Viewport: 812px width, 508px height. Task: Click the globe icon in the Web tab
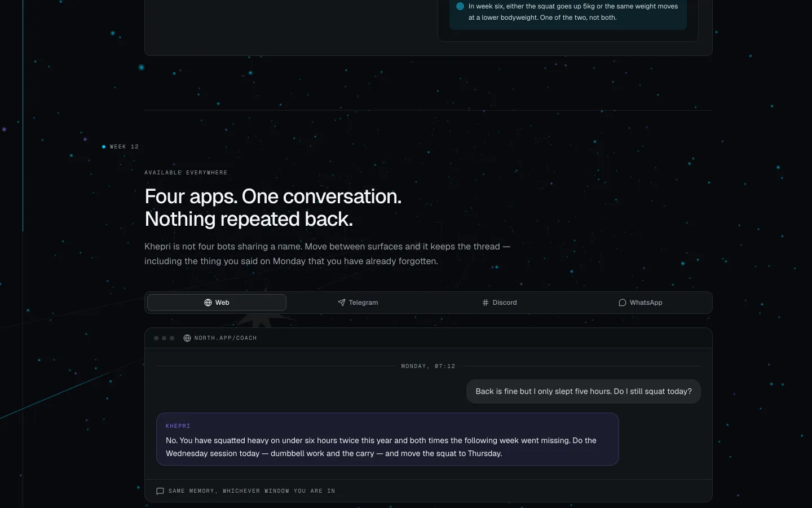click(x=208, y=303)
